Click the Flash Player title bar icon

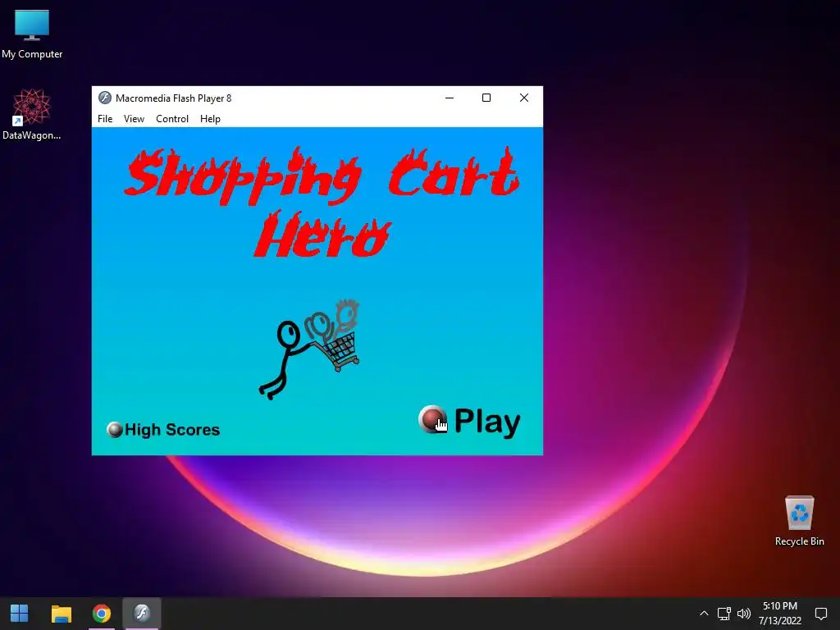point(104,98)
